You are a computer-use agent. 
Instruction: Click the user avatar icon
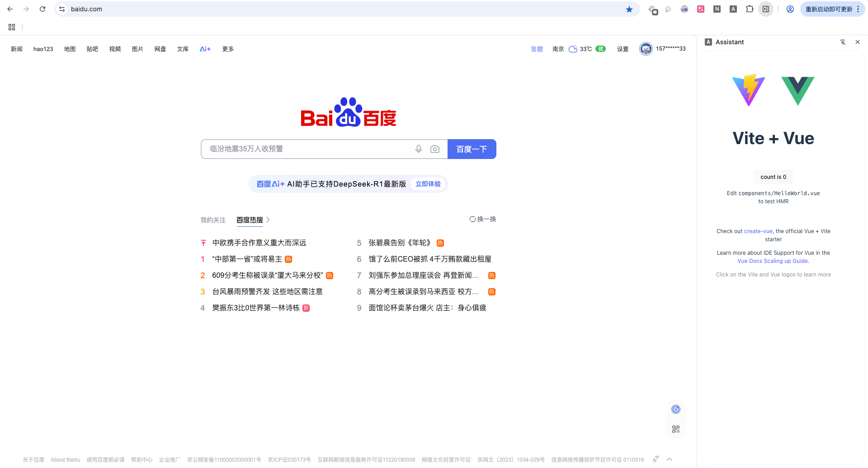[x=646, y=49]
